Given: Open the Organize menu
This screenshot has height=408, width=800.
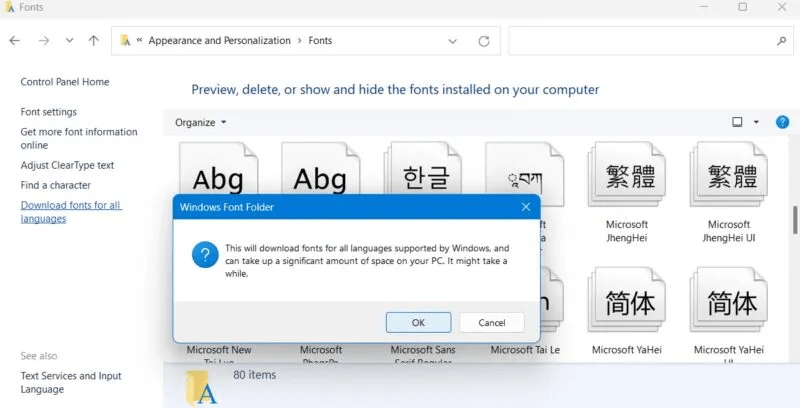Looking at the screenshot, I should (x=201, y=122).
